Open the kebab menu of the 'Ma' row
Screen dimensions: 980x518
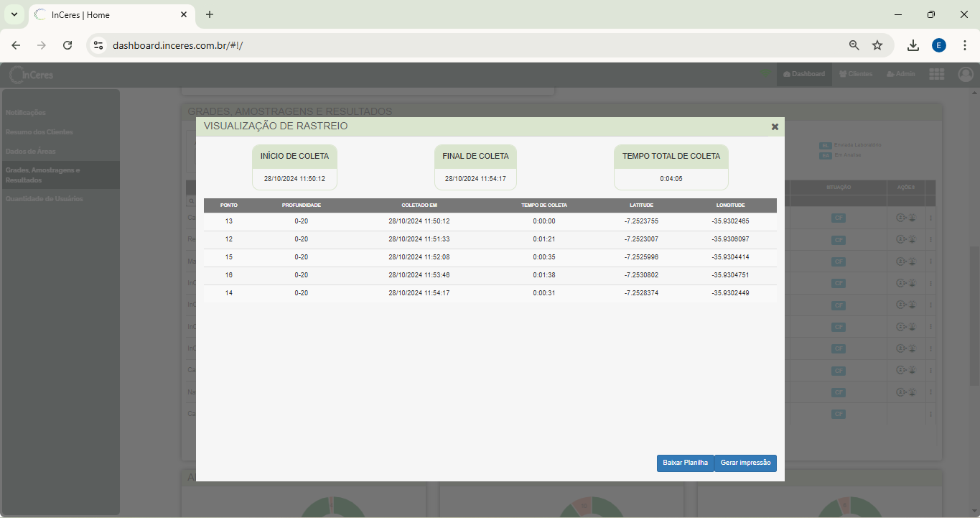[930, 262]
